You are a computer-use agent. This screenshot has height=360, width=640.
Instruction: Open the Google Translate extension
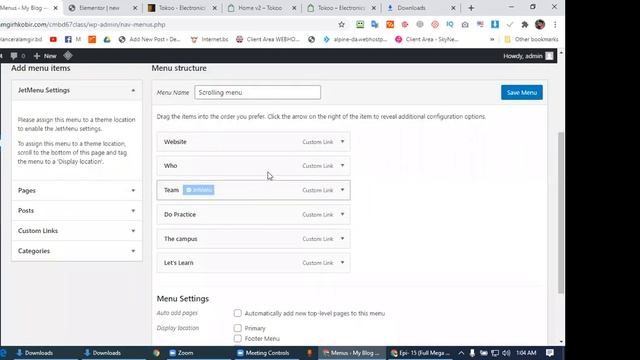[x=375, y=24]
